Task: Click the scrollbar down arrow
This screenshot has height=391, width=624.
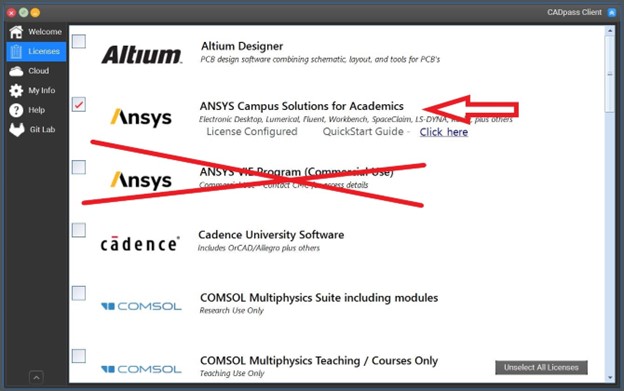Action: [x=610, y=377]
